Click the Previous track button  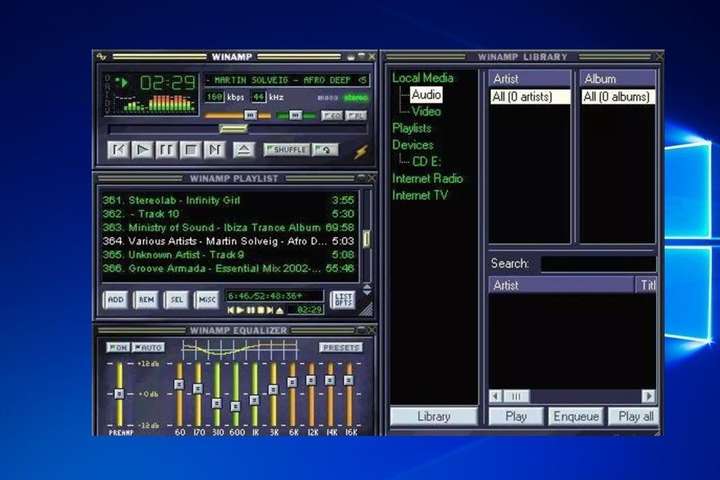pos(118,150)
